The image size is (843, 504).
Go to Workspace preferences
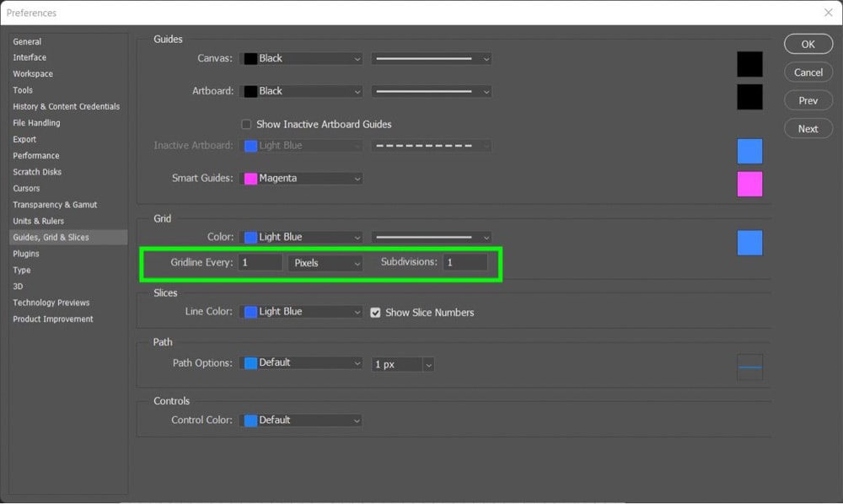[x=33, y=73]
